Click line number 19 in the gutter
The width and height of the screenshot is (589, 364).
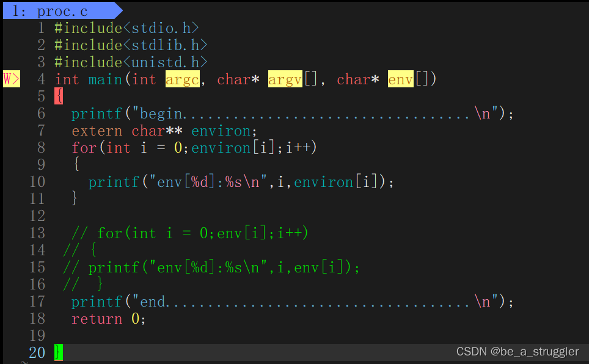37,335
